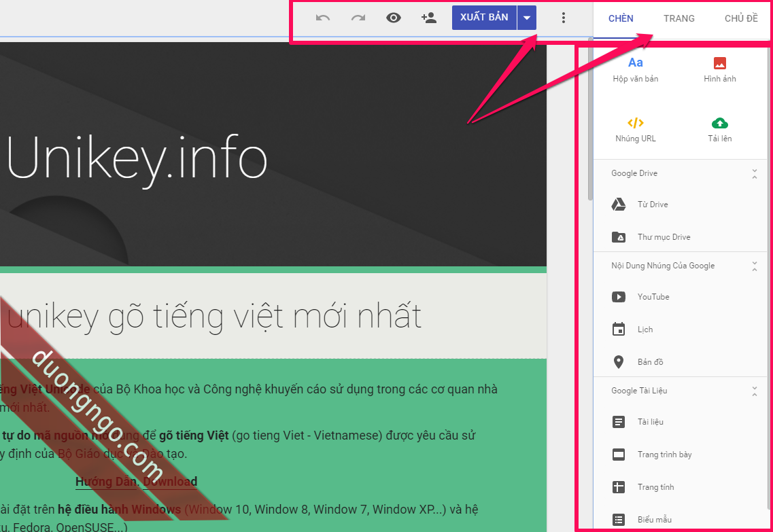Insert a document (Tài liệu)
This screenshot has width=773, height=532.
pos(681,422)
